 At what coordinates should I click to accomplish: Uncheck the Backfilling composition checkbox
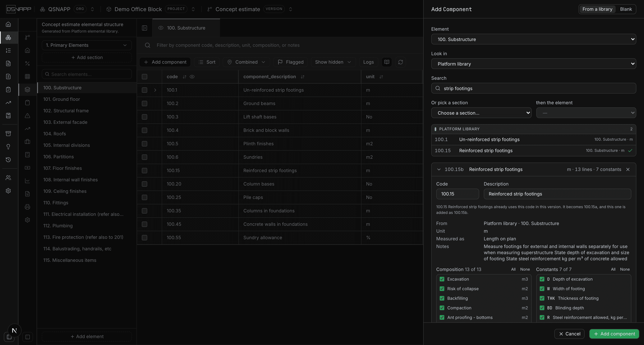[x=442, y=298]
